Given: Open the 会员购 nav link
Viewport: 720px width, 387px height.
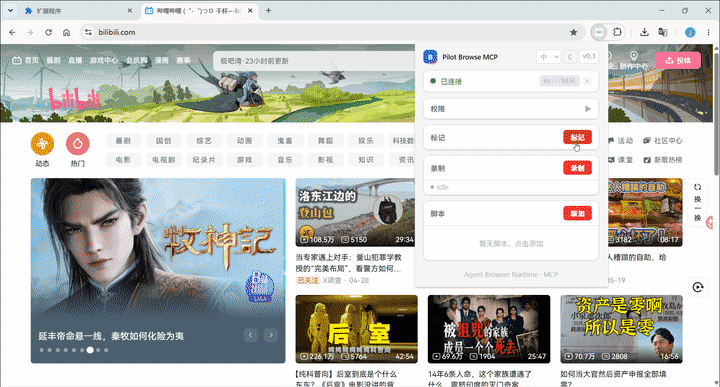Looking at the screenshot, I should (x=136, y=60).
